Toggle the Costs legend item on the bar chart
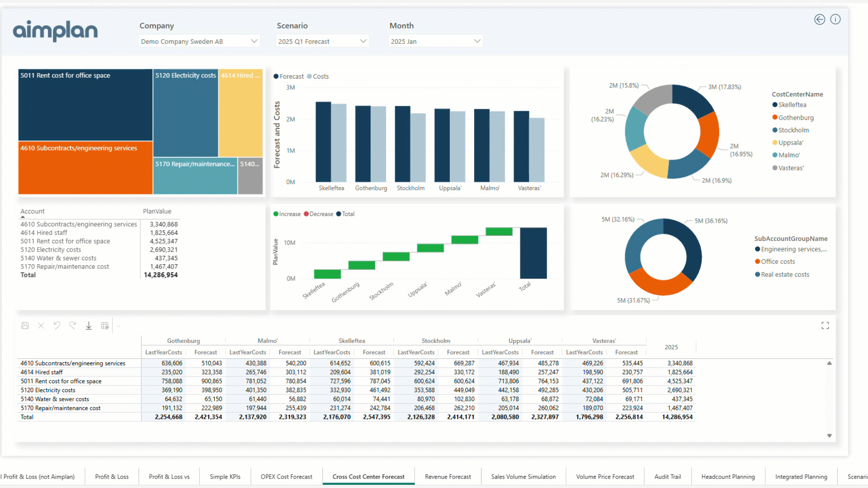This screenshot has height=488, width=868. click(x=318, y=76)
